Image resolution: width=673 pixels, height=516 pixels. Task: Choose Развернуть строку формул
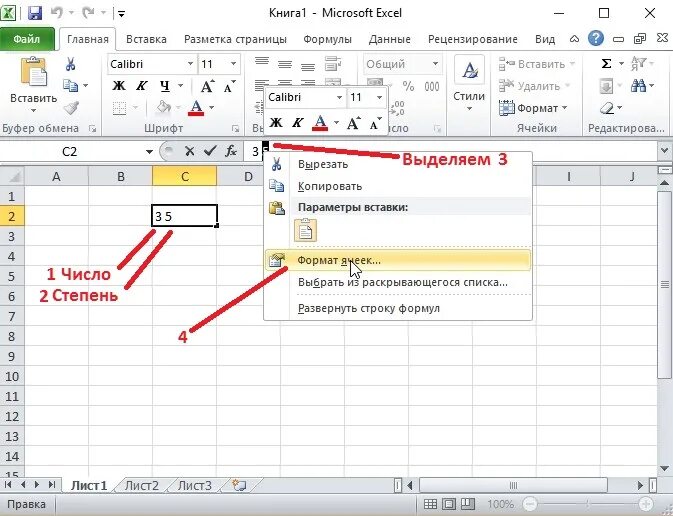(397, 308)
